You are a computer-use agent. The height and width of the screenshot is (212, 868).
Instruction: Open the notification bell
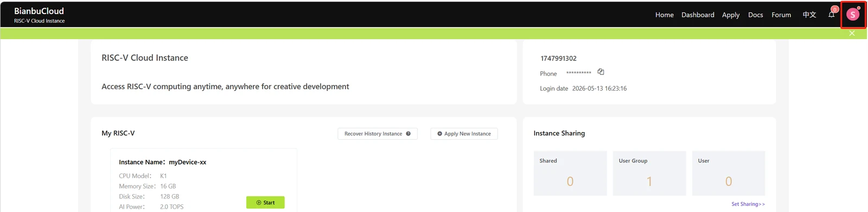click(x=831, y=15)
